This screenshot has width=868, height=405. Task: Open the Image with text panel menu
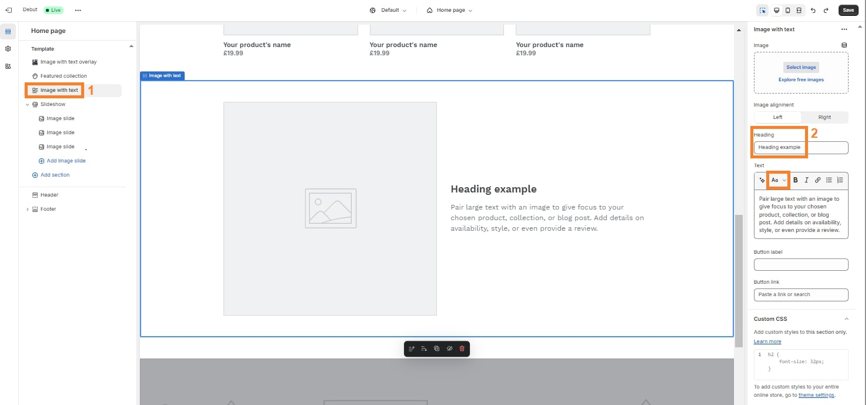[844, 29]
